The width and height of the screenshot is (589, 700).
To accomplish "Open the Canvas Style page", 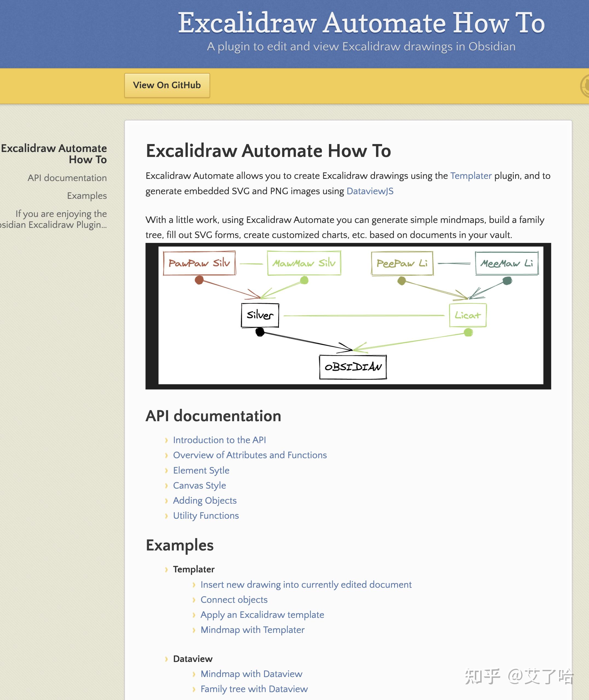I will tap(199, 486).
